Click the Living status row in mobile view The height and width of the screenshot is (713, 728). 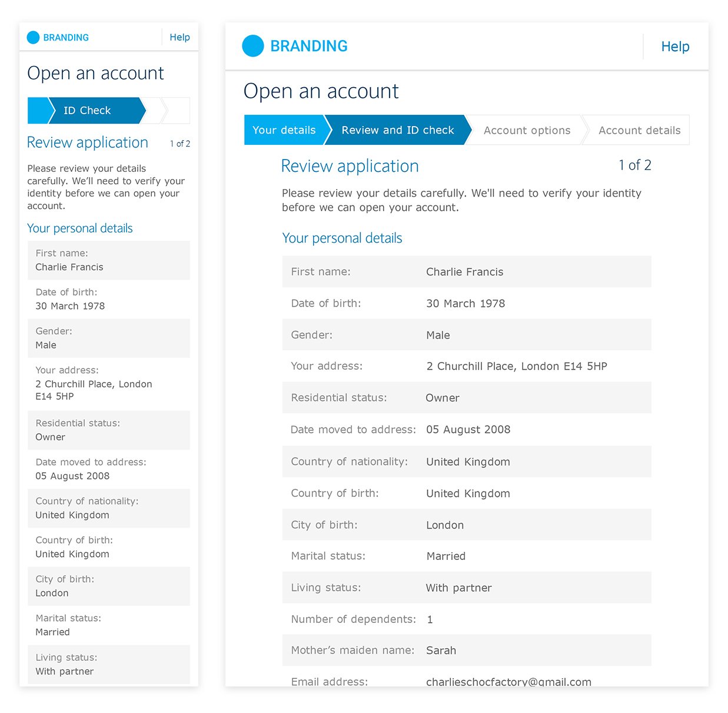point(109,665)
